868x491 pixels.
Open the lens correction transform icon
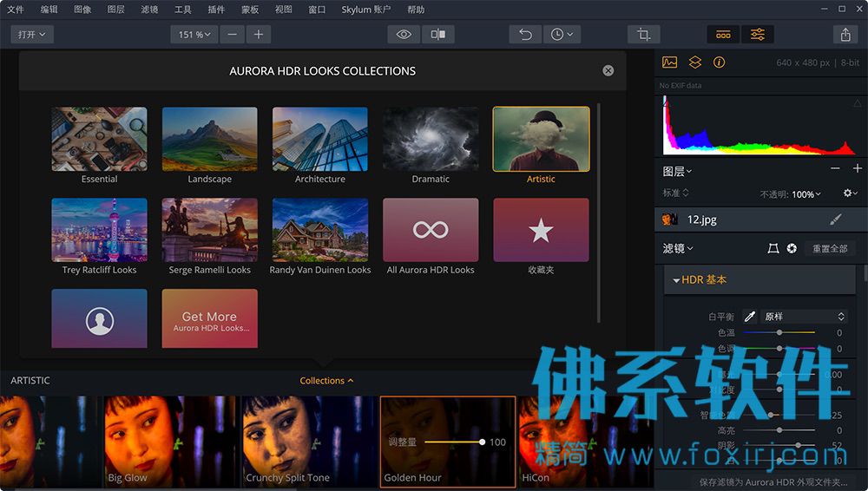coord(773,249)
